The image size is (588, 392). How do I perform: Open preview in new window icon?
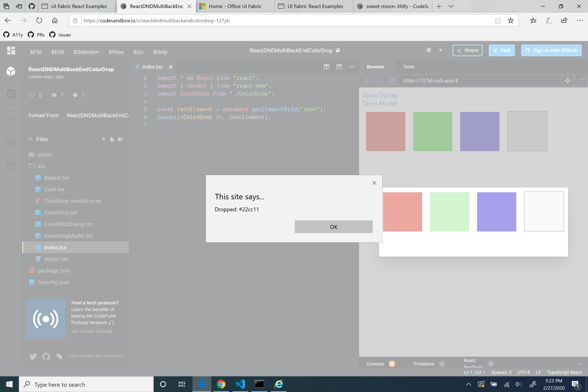580,81
